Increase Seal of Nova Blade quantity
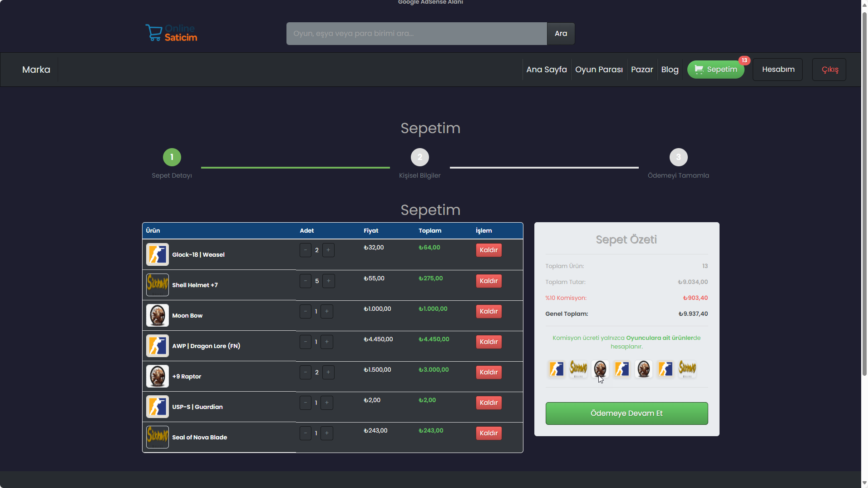The image size is (868, 488). tap(327, 433)
